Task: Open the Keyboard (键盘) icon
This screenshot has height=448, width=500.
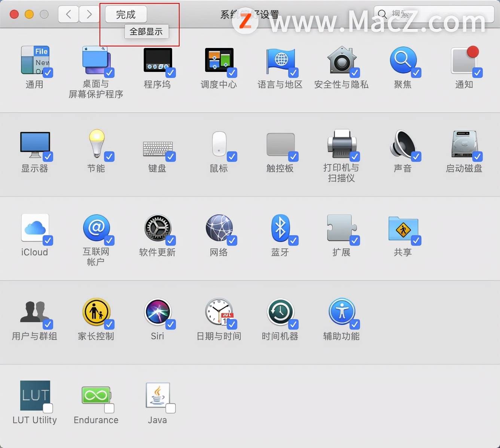Action: click(158, 148)
